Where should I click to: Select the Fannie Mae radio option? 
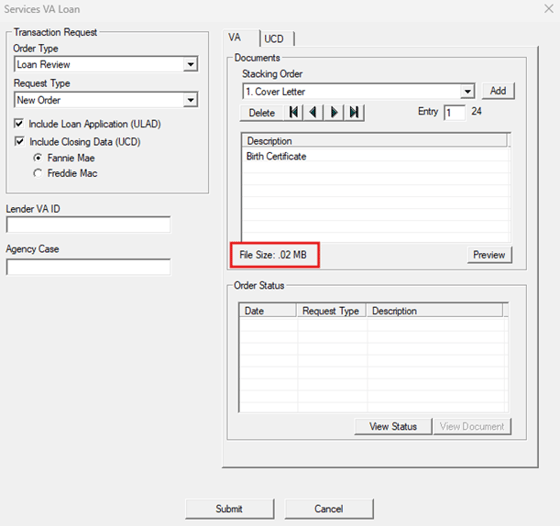(38, 157)
